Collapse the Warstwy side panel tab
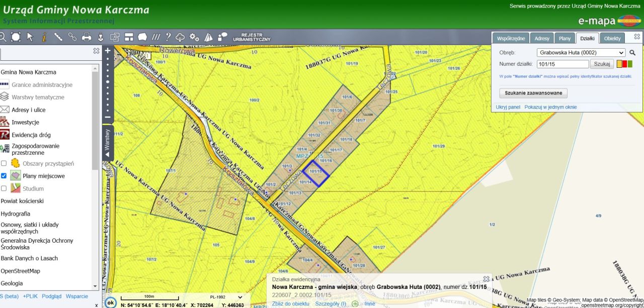Image resolution: width=644 pixels, height=308 pixels. coord(107,142)
